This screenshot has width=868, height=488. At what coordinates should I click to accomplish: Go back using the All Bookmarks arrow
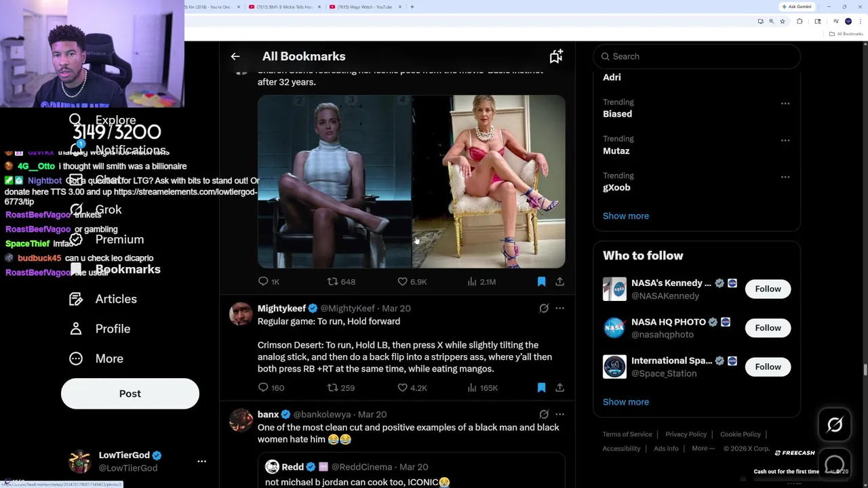[x=235, y=56]
